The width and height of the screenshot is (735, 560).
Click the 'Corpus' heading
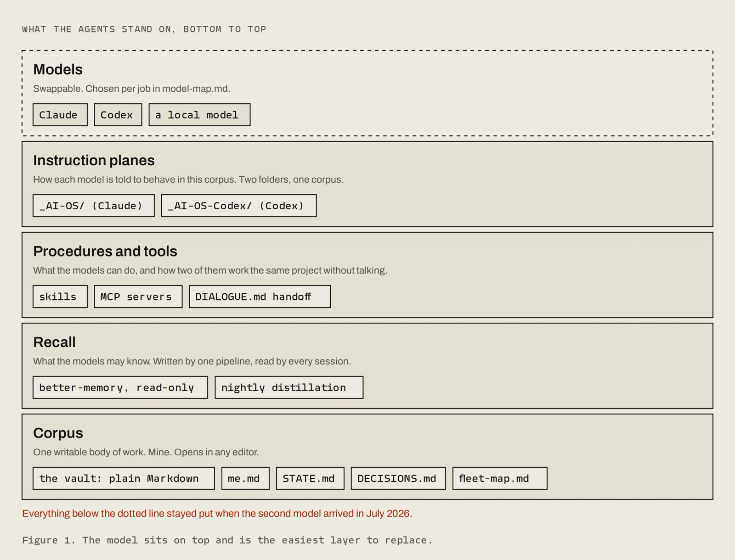pyautogui.click(x=58, y=433)
